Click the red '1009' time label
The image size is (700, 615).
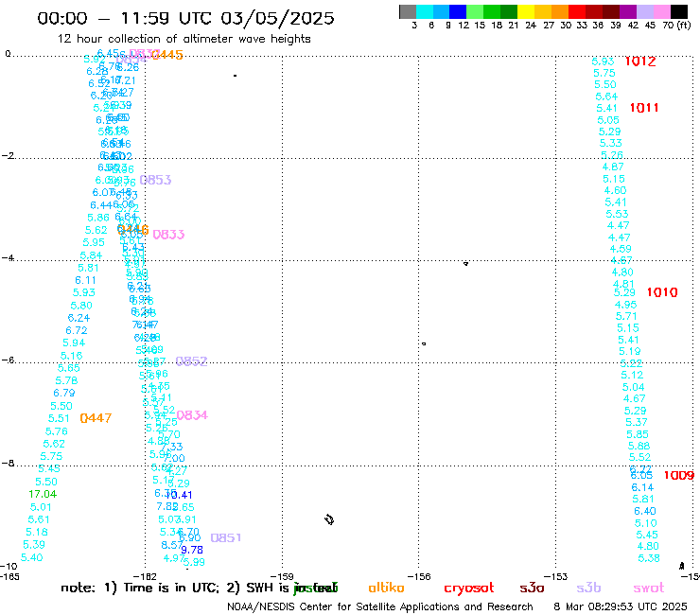click(x=678, y=476)
